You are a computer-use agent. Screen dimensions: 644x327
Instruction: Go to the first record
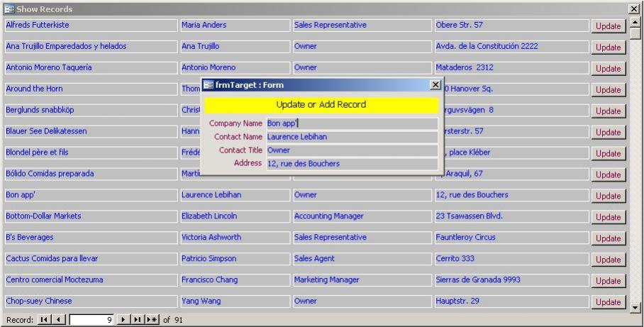point(43,320)
